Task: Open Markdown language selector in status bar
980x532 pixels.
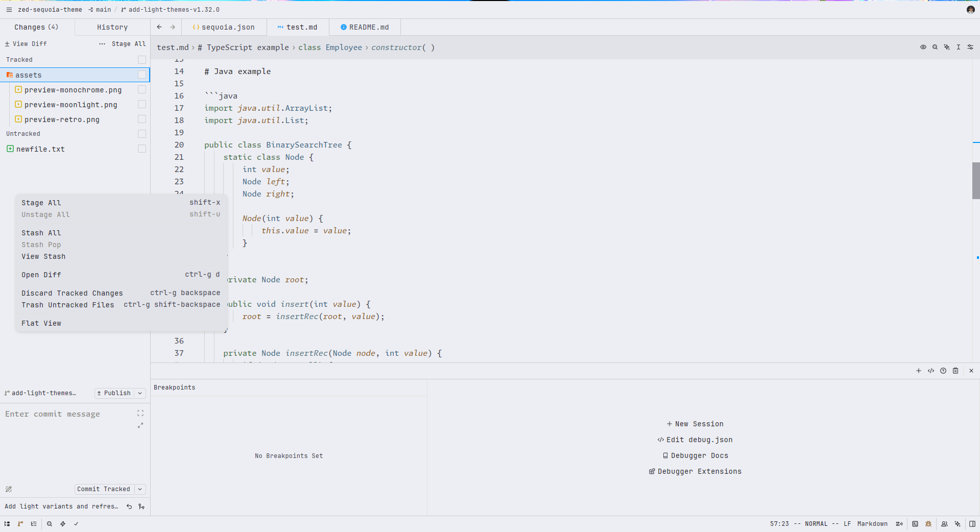Action: point(872,524)
